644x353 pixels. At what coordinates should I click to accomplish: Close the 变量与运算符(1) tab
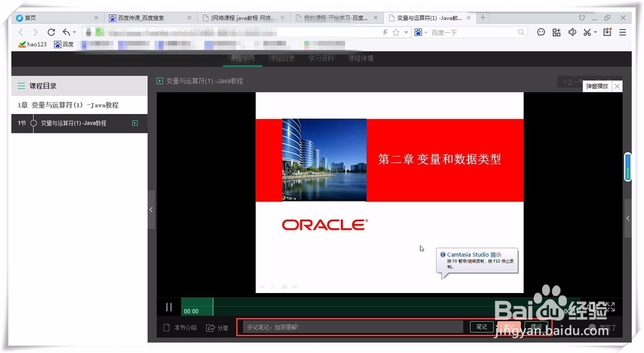point(469,17)
